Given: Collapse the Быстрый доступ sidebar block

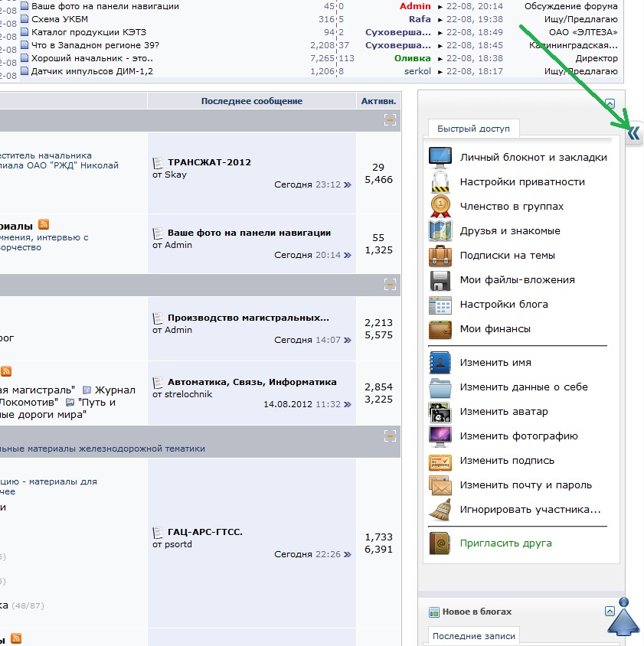Looking at the screenshot, I should coord(610,103).
